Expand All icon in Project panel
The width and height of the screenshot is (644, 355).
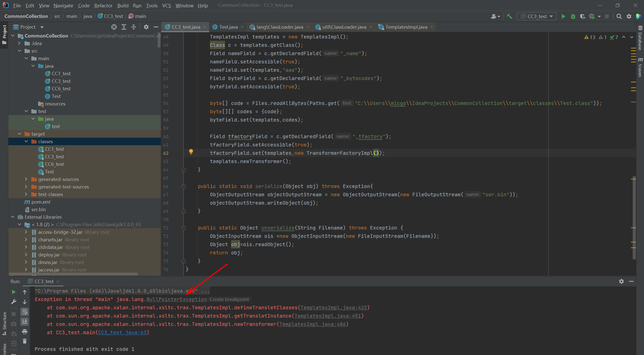[x=124, y=27]
